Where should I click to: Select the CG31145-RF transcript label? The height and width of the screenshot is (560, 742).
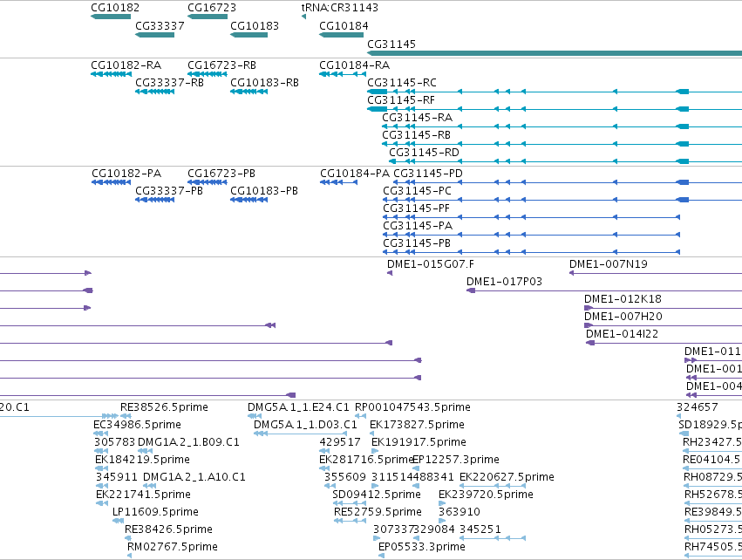401,100
